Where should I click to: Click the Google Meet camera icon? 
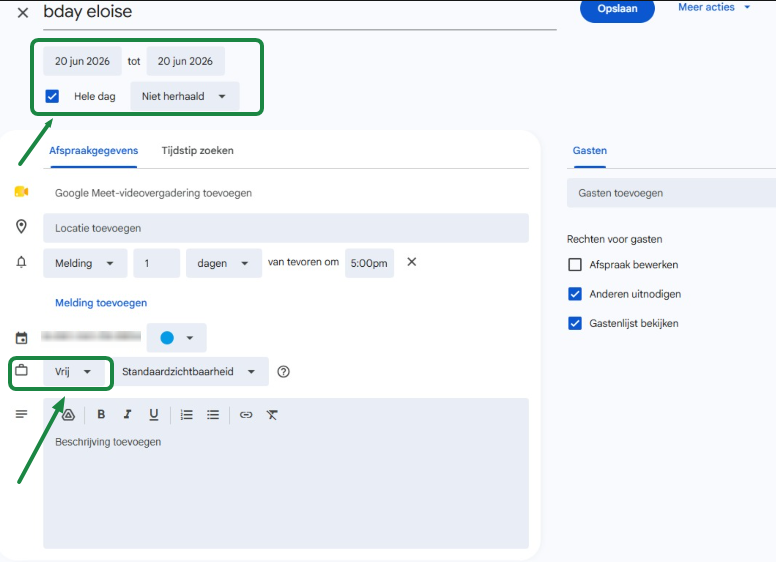21,192
